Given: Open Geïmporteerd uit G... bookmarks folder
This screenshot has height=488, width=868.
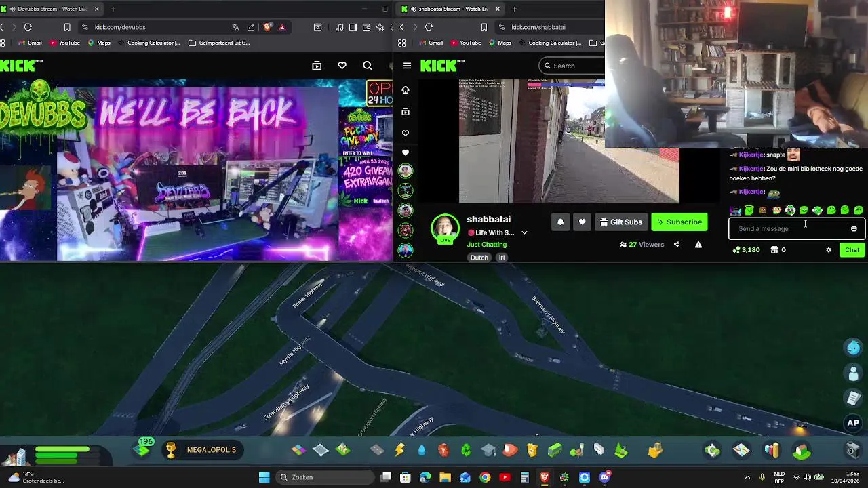Looking at the screenshot, I should 219,43.
